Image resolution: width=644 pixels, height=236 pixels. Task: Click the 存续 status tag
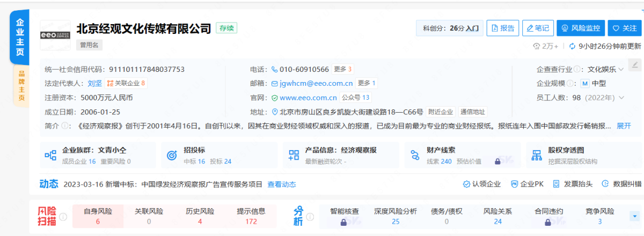[226, 28]
